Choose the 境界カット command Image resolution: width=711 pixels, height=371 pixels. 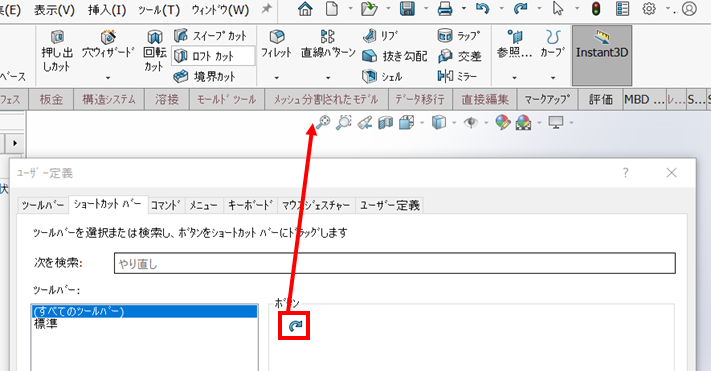click(205, 76)
